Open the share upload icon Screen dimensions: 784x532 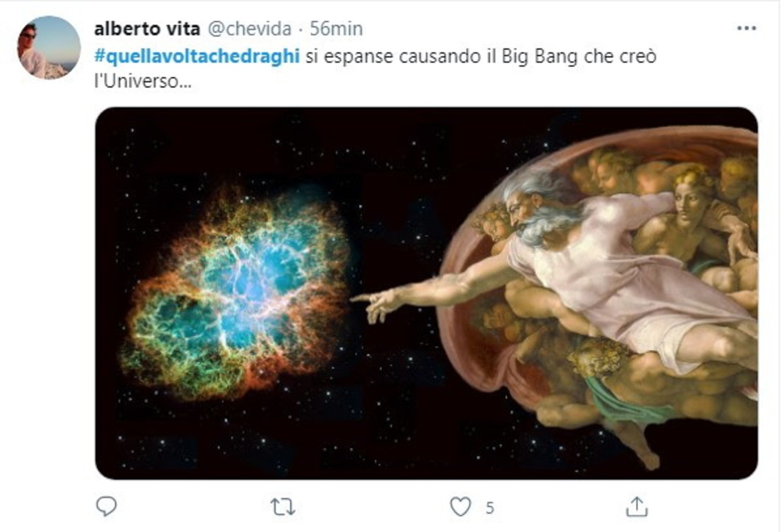click(x=637, y=506)
